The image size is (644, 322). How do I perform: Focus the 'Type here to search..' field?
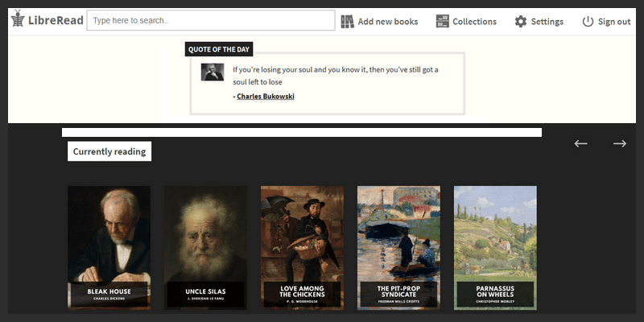(x=211, y=20)
